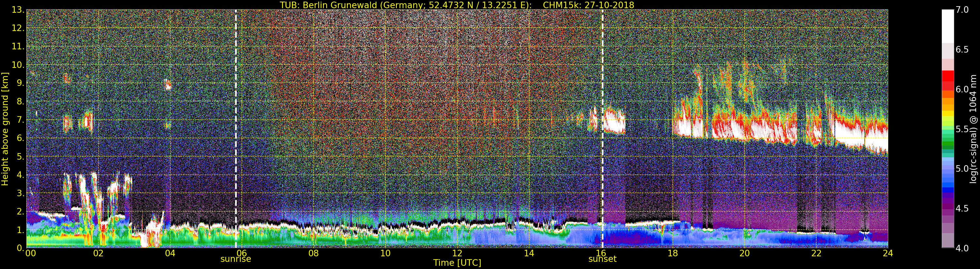Image resolution: width=980 pixels, height=269 pixels.
Task: Select the 'Height above ground [km]' axis label
Action: 5,129
